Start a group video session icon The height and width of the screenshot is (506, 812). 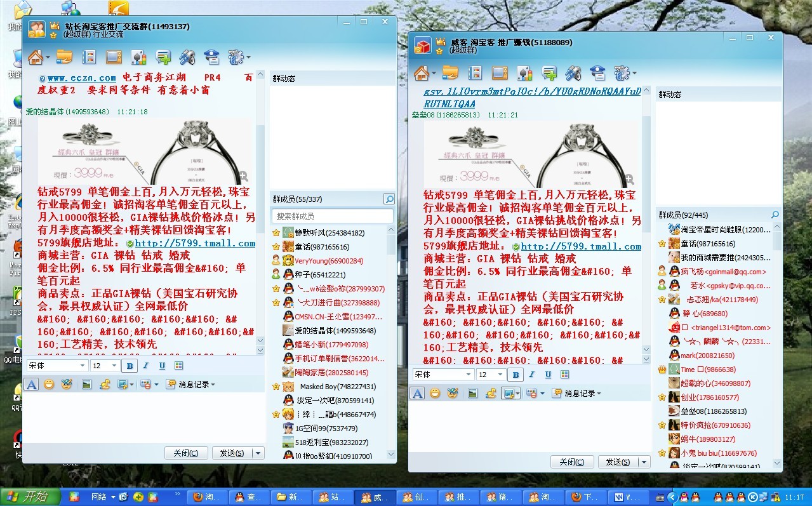[113, 58]
